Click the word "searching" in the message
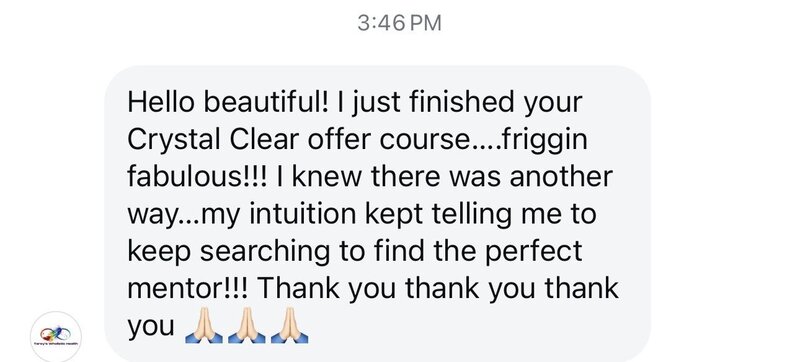The width and height of the screenshot is (800, 362). [265, 252]
